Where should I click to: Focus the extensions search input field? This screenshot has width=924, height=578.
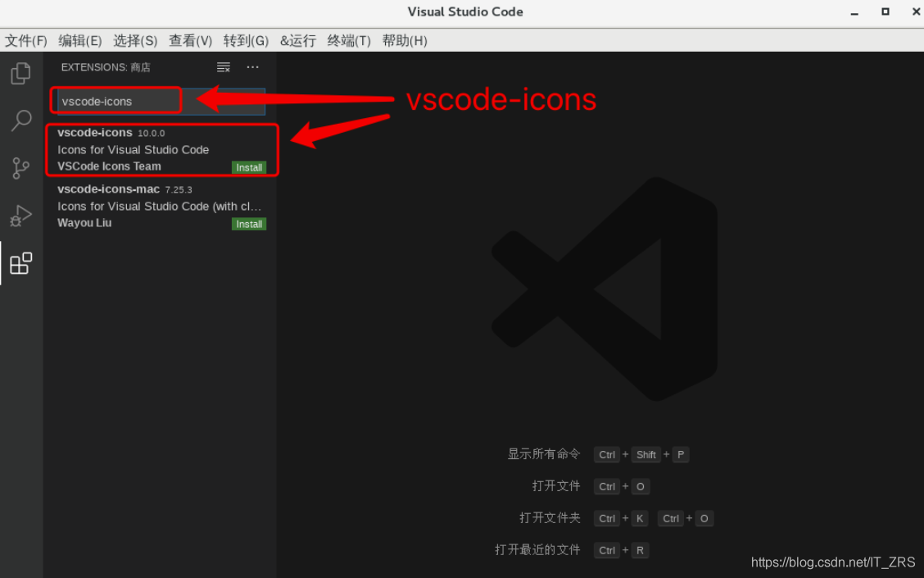coord(161,102)
